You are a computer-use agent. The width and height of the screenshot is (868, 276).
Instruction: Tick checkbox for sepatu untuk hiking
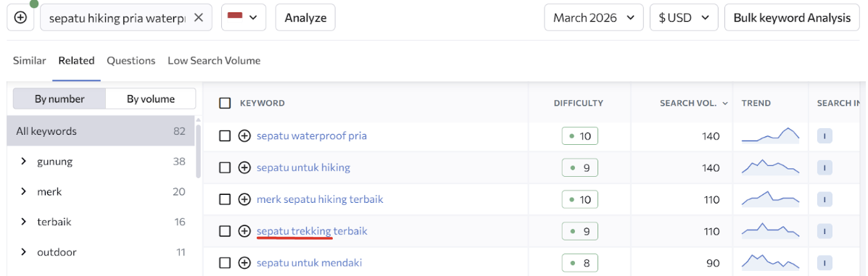click(225, 167)
